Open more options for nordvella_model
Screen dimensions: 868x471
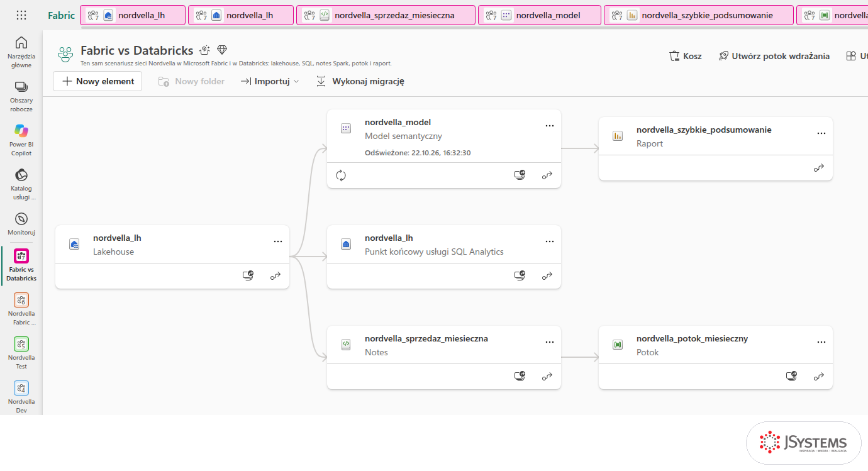(550, 126)
